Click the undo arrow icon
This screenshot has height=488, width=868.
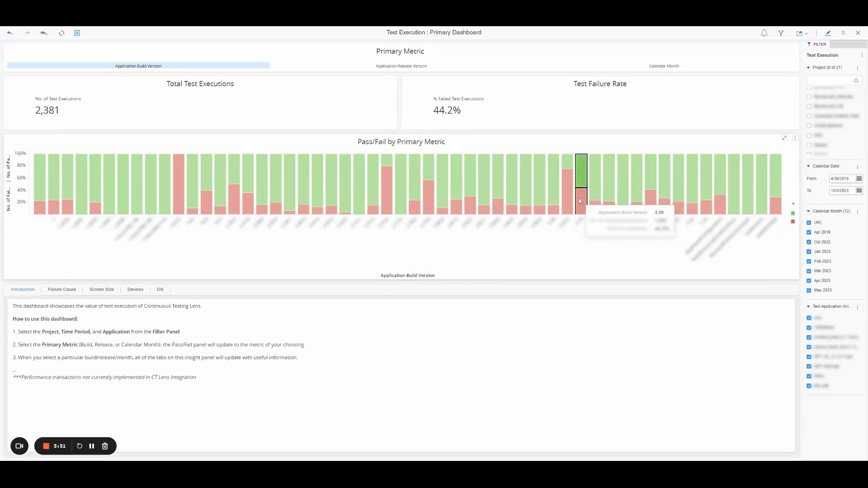point(10,33)
